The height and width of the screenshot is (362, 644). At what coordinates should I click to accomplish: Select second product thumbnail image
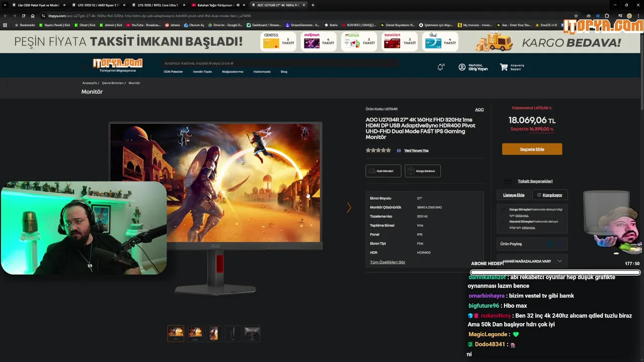195,333
